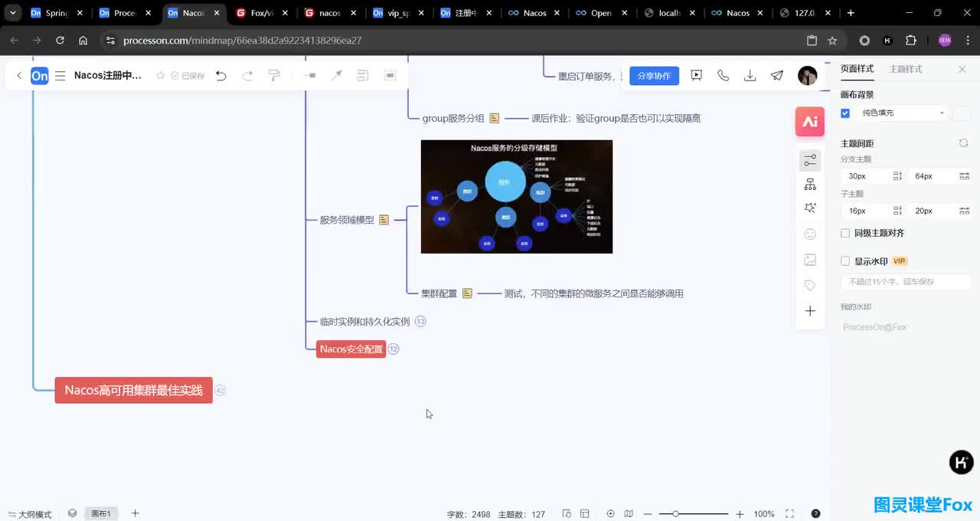Star the Nacos mind map as favorite

(x=160, y=76)
